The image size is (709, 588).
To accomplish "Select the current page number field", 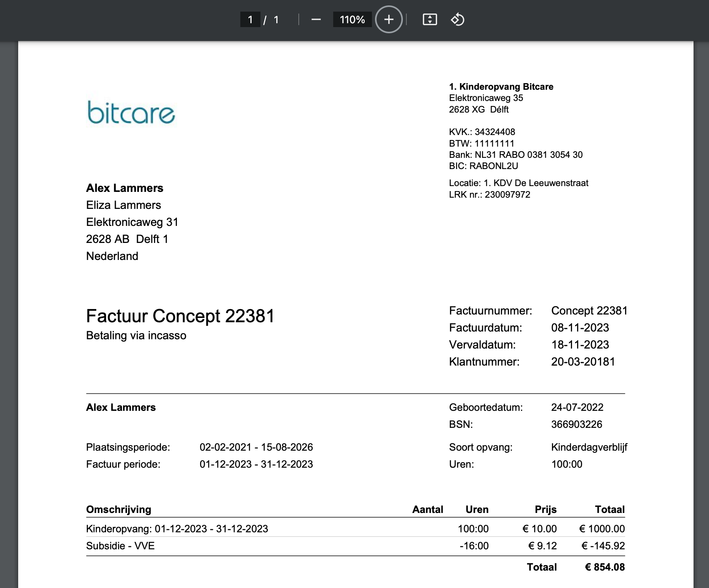I will 250,19.
